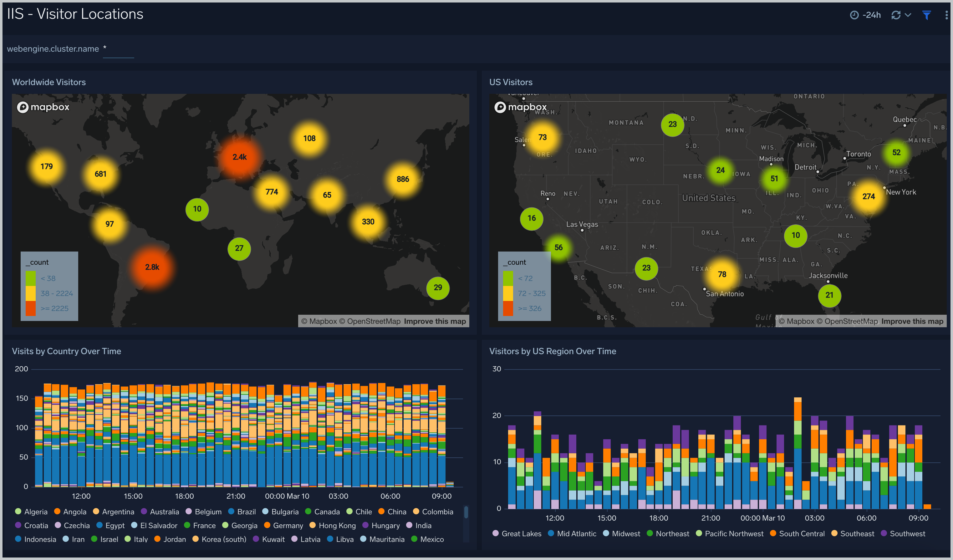The width and height of the screenshot is (953, 560).
Task: Toggle the Brazil legend entry
Action: point(242,512)
